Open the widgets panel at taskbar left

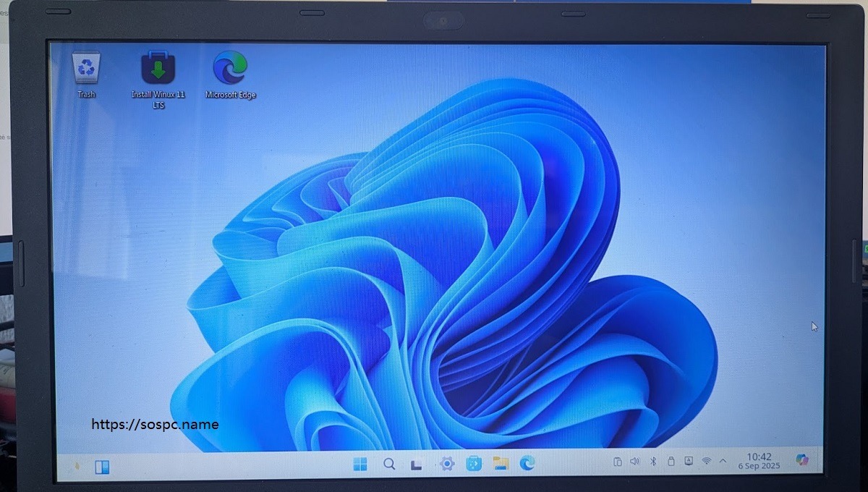102,467
